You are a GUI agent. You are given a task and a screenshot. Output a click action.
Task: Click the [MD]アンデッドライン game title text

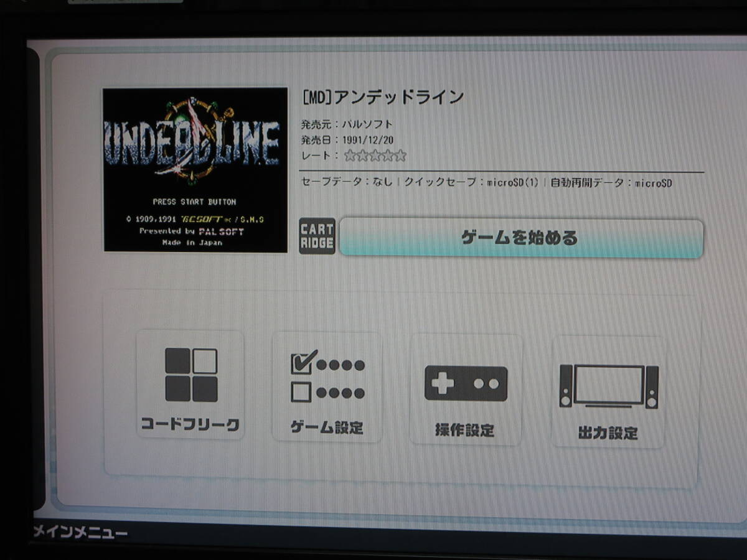click(383, 97)
